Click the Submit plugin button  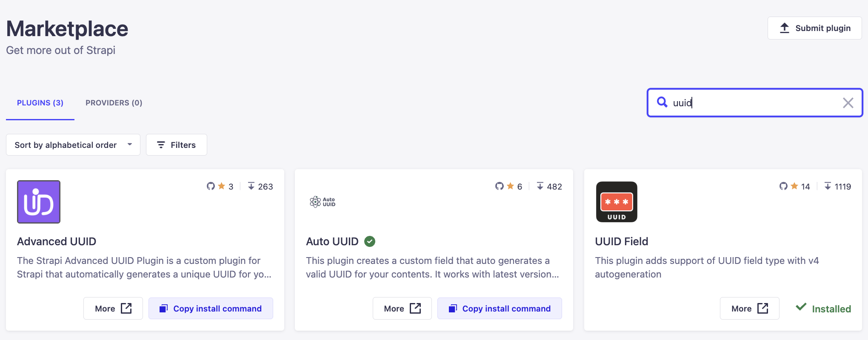(x=814, y=28)
